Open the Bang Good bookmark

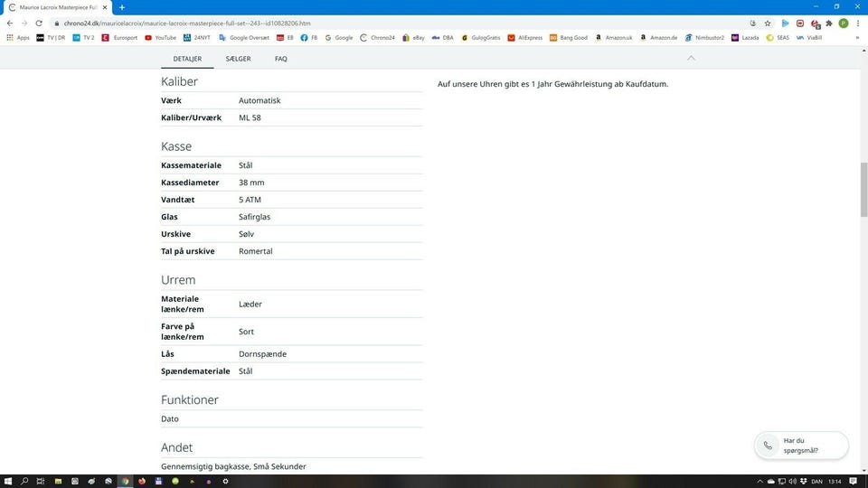click(569, 38)
